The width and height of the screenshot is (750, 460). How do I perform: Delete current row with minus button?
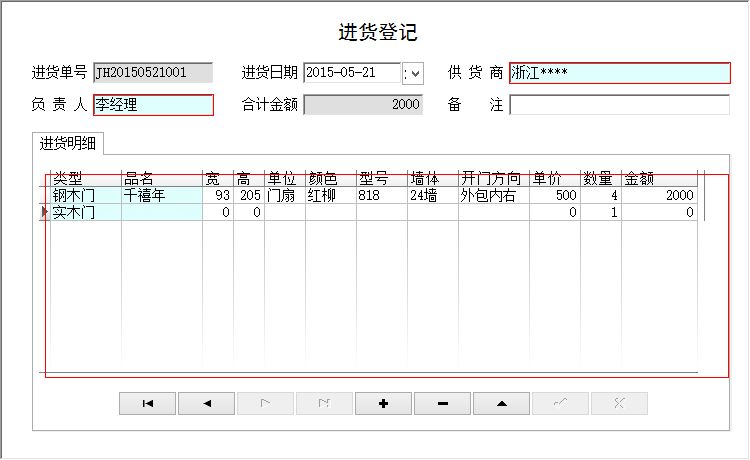pyautogui.click(x=442, y=403)
